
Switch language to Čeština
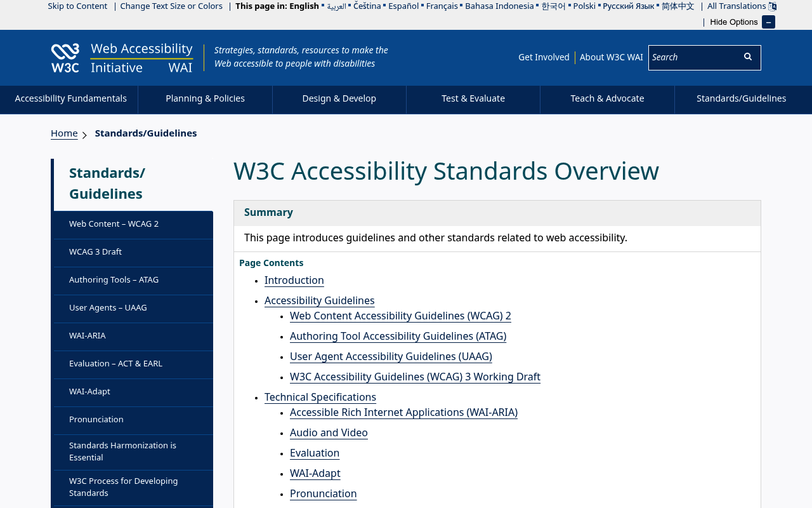(x=367, y=6)
